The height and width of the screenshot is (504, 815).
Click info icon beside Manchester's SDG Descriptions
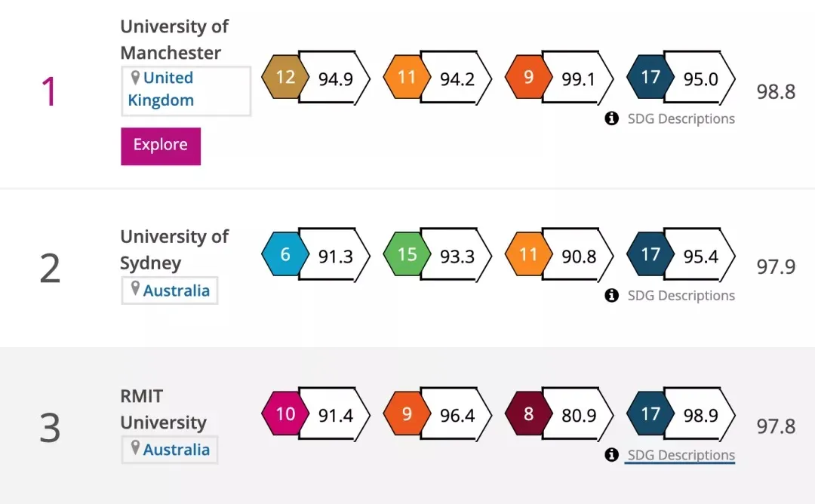tap(612, 118)
